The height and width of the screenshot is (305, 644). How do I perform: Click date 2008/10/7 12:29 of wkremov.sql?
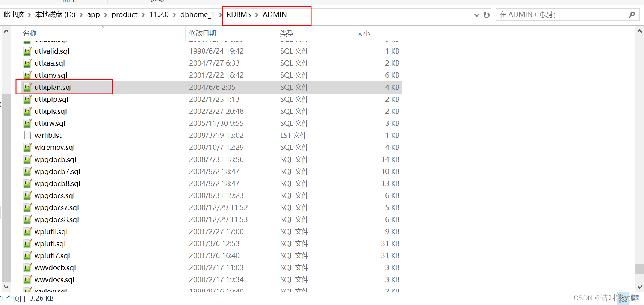(216, 147)
